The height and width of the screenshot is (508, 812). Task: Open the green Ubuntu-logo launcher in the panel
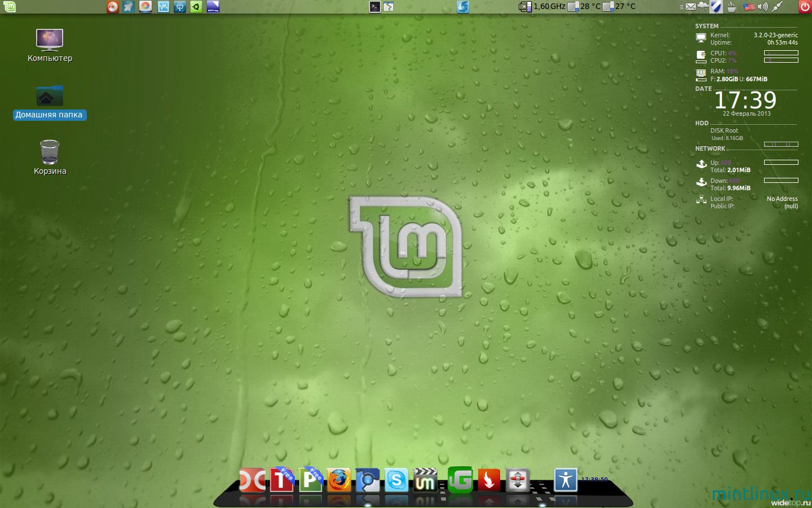point(196,7)
